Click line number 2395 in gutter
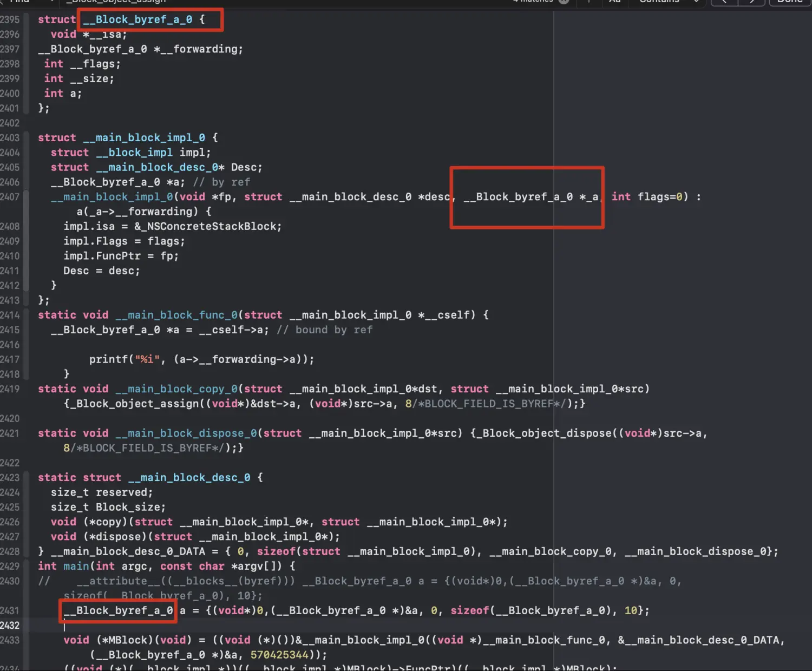The image size is (812, 671). pyautogui.click(x=10, y=19)
